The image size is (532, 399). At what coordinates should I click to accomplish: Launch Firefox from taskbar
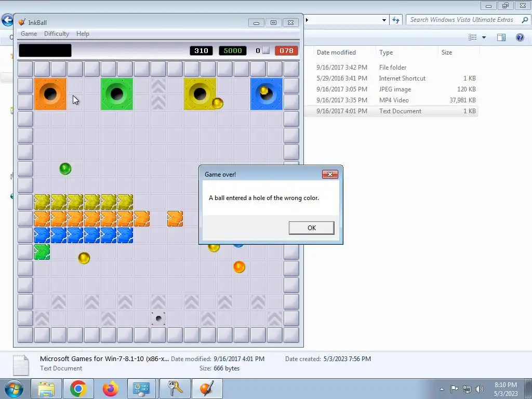110,389
